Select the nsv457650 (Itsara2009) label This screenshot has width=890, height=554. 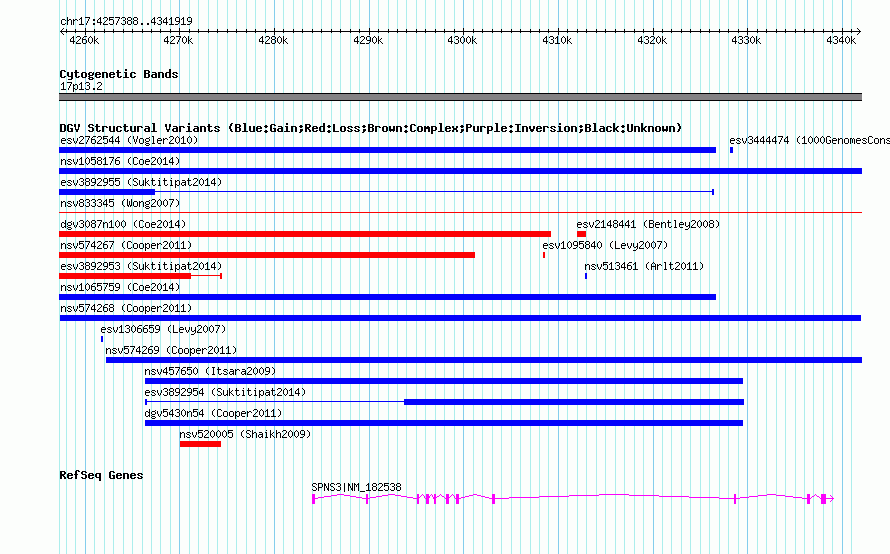click(x=210, y=371)
